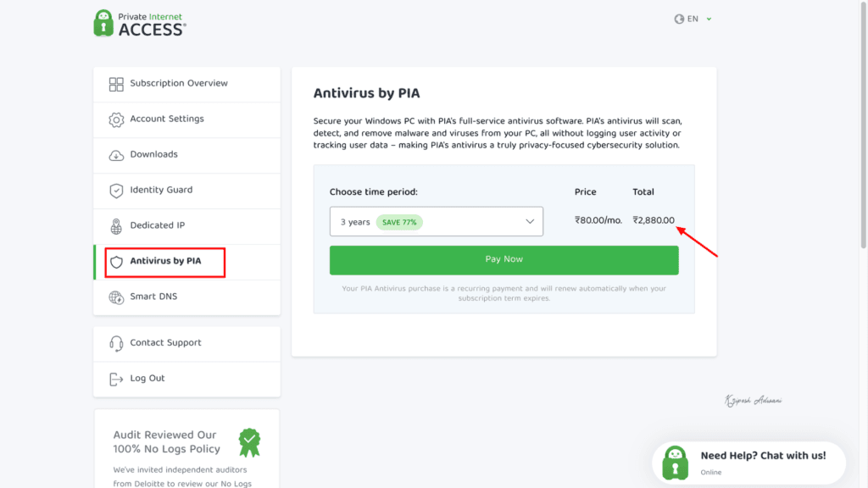The height and width of the screenshot is (488, 868).
Task: Click the Audit Reviewed No Logs Policy card
Action: coord(186,449)
